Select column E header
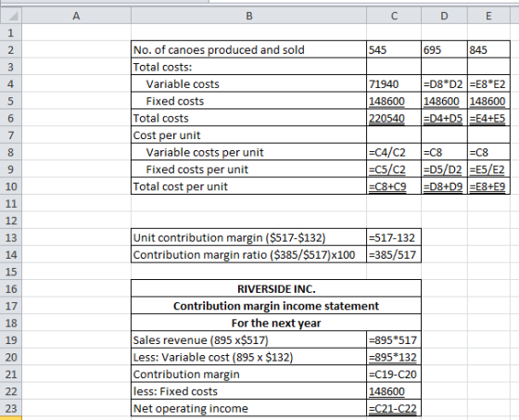519x420 pixels. coord(488,16)
